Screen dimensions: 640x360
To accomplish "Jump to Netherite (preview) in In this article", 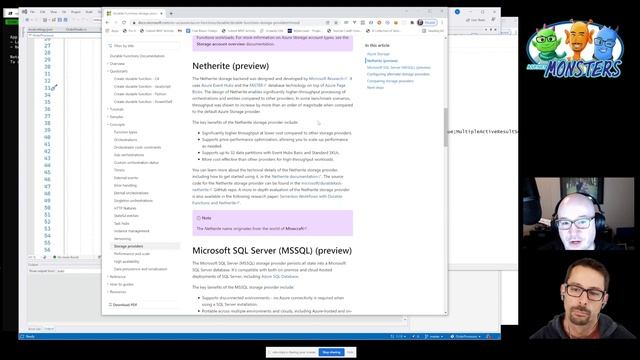I will [382, 61].
